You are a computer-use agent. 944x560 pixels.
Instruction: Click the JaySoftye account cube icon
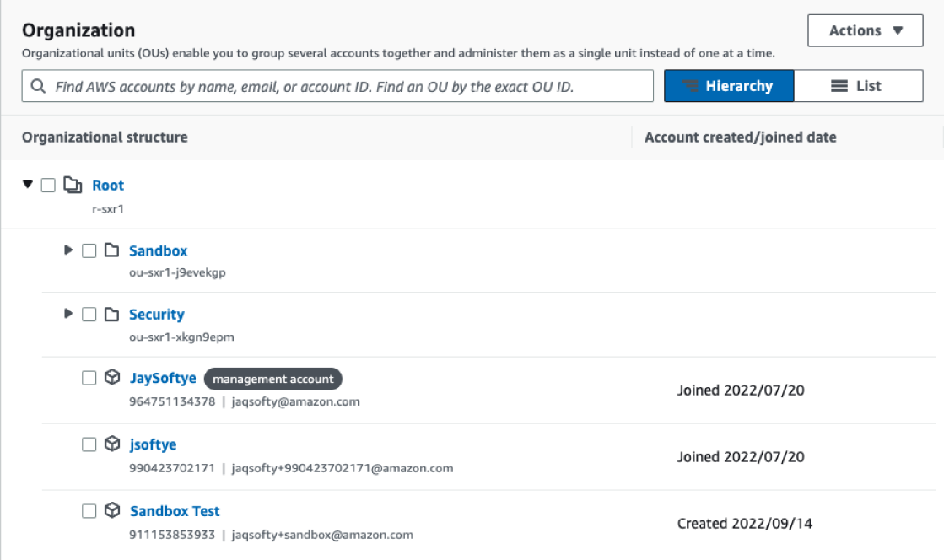112,378
